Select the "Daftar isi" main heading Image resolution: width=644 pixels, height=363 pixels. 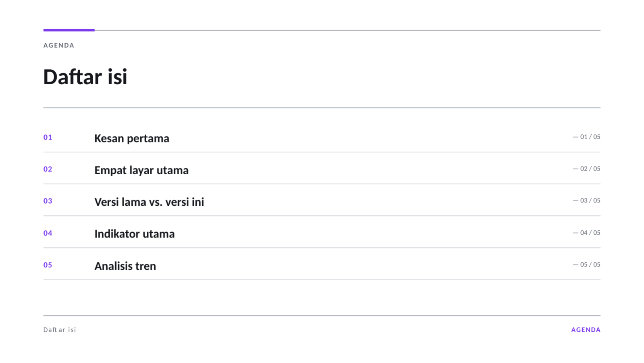(x=85, y=77)
